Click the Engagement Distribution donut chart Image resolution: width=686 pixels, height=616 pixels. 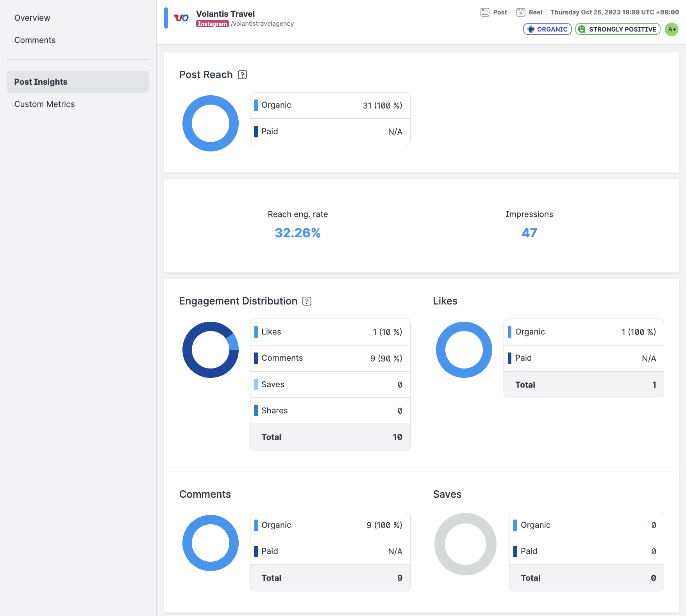[x=186, y=350]
